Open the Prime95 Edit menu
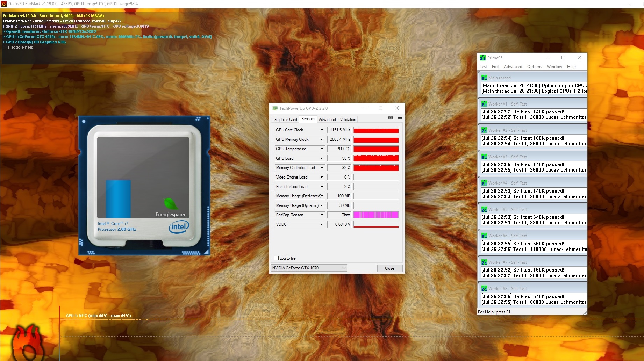The height and width of the screenshot is (361, 644). tap(495, 67)
